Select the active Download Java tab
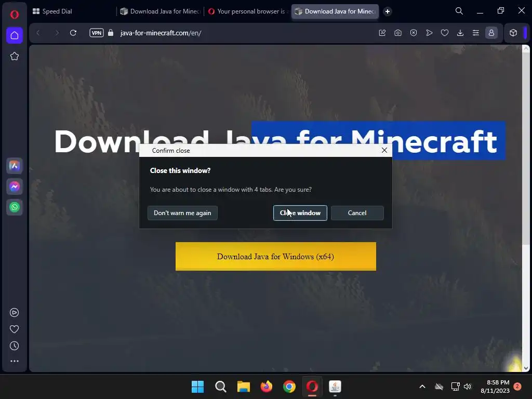The image size is (532, 399). [x=335, y=11]
